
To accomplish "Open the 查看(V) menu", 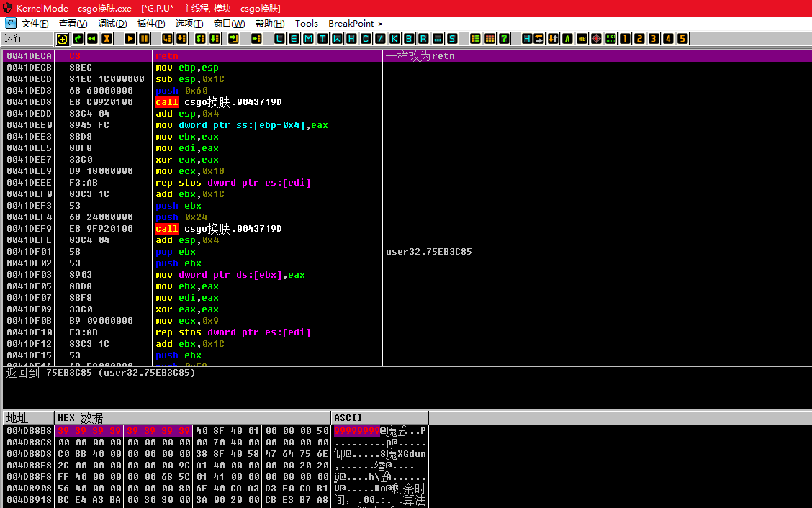I will 73,24.
